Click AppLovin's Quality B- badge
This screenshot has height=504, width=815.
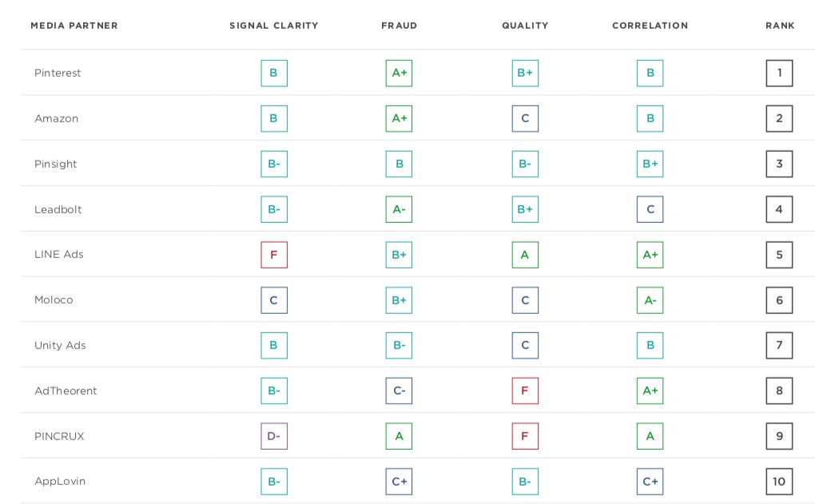(x=525, y=482)
